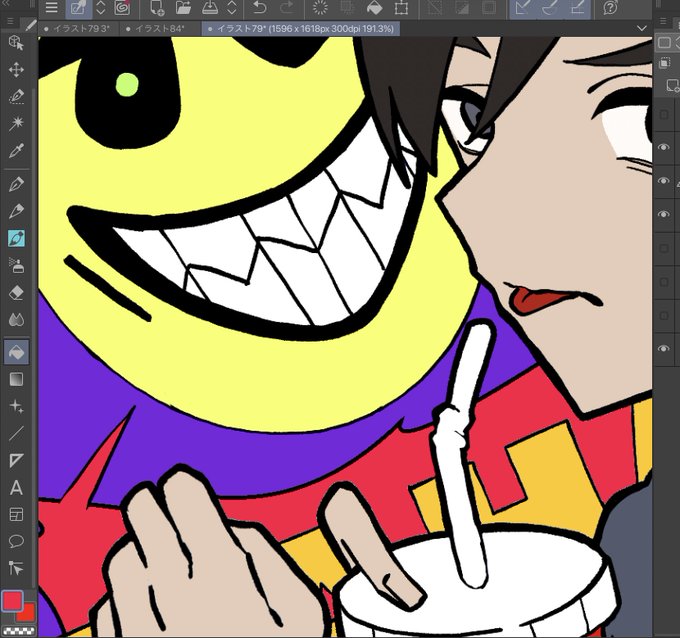Open the Support help icon
This screenshot has width=680, height=638.
611,8
